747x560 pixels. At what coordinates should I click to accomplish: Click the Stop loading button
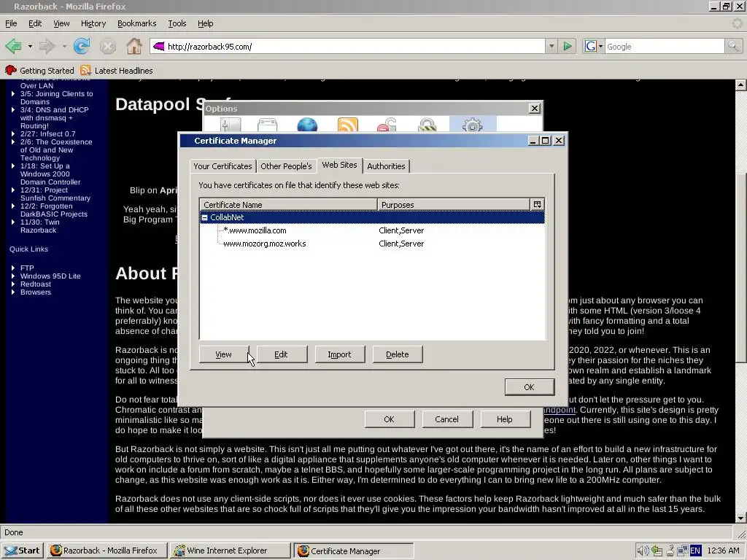coord(108,46)
